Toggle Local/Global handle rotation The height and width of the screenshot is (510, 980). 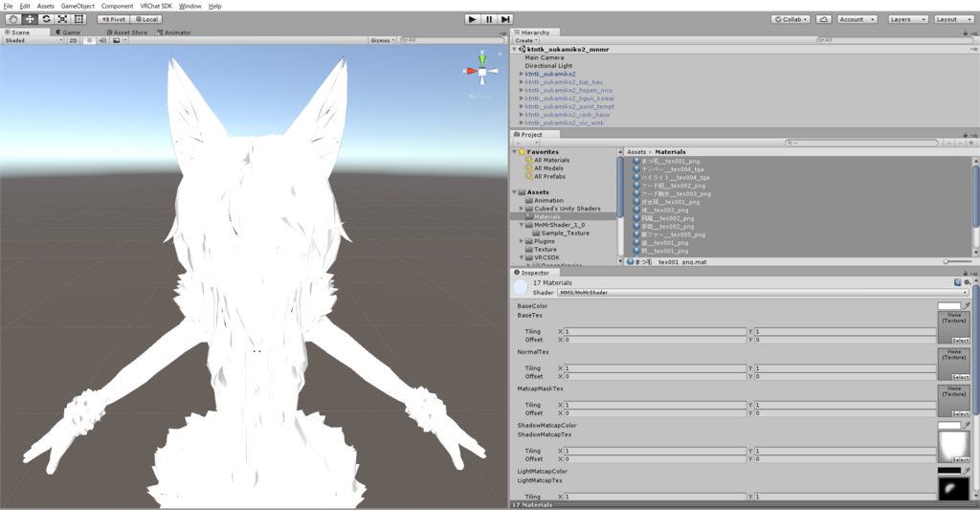pyautogui.click(x=146, y=19)
